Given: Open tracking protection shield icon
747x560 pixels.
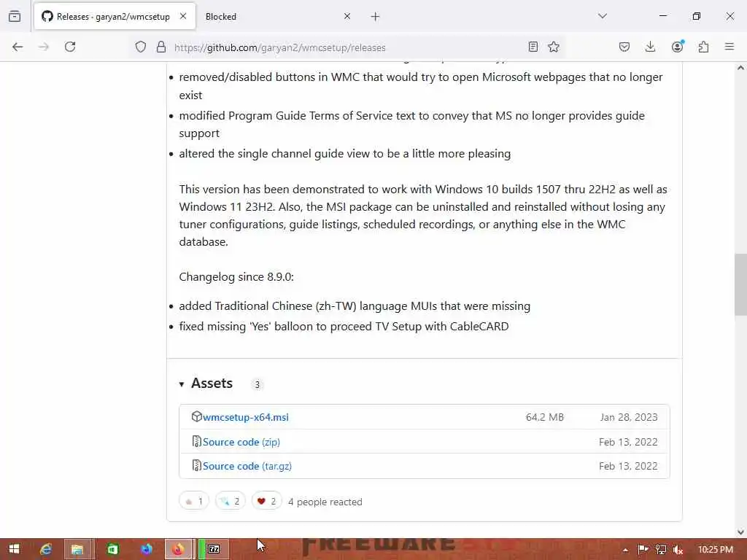Looking at the screenshot, I should point(141,47).
